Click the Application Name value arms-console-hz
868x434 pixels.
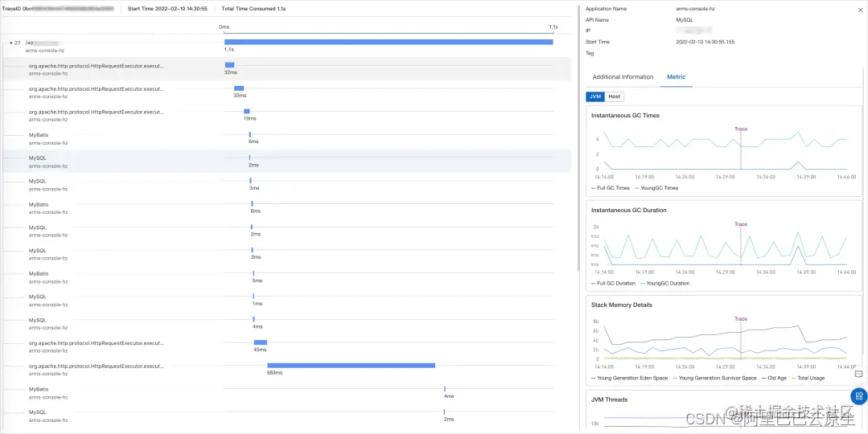pyautogui.click(x=696, y=9)
